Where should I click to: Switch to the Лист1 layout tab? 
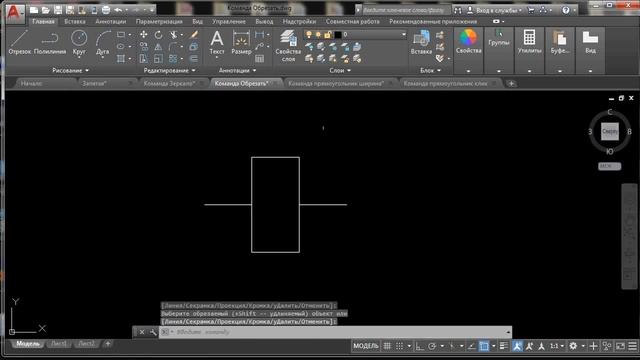(59, 344)
